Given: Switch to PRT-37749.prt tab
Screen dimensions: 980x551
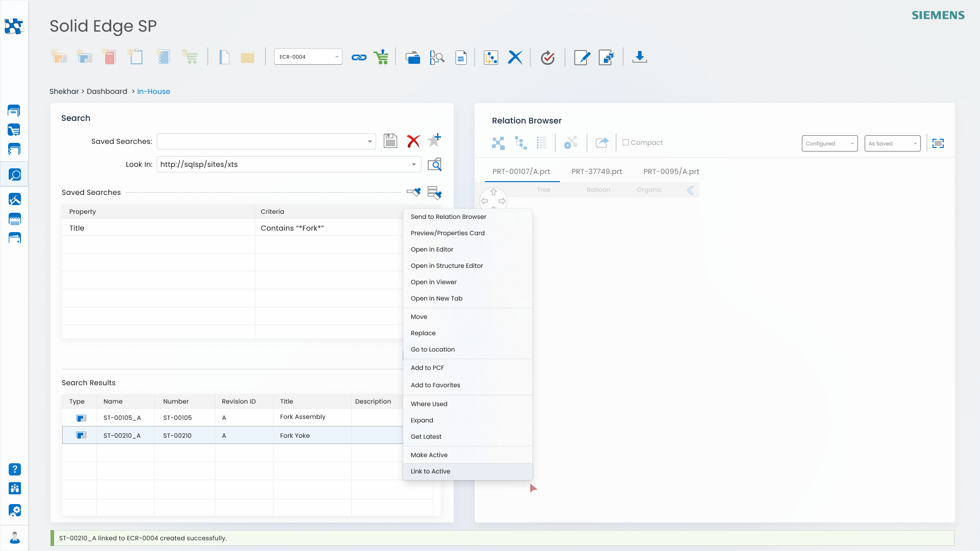Looking at the screenshot, I should [597, 171].
